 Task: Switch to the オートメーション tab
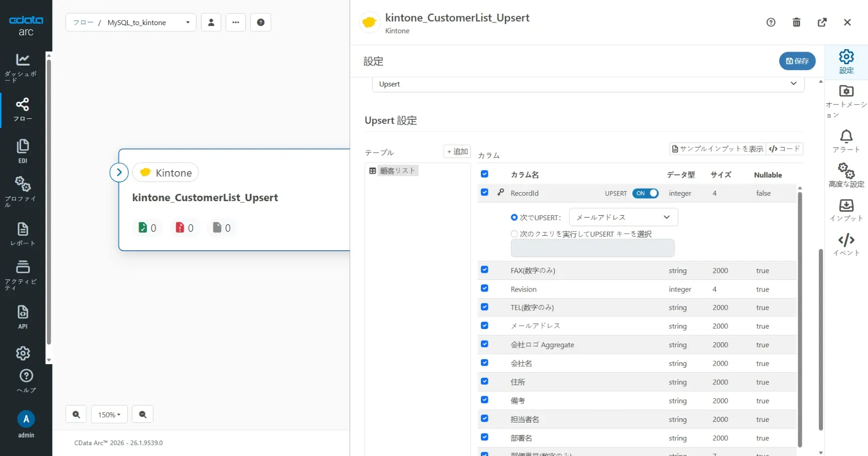point(846,102)
